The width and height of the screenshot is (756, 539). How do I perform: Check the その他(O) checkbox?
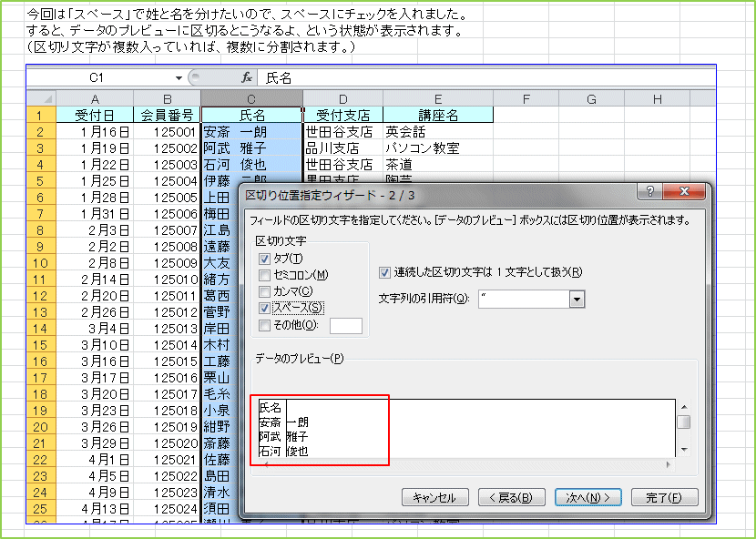264,325
